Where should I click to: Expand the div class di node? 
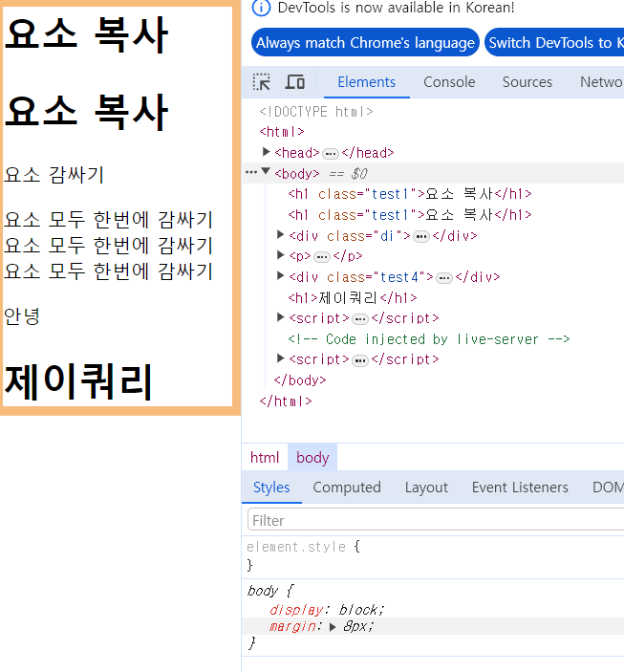point(281,234)
